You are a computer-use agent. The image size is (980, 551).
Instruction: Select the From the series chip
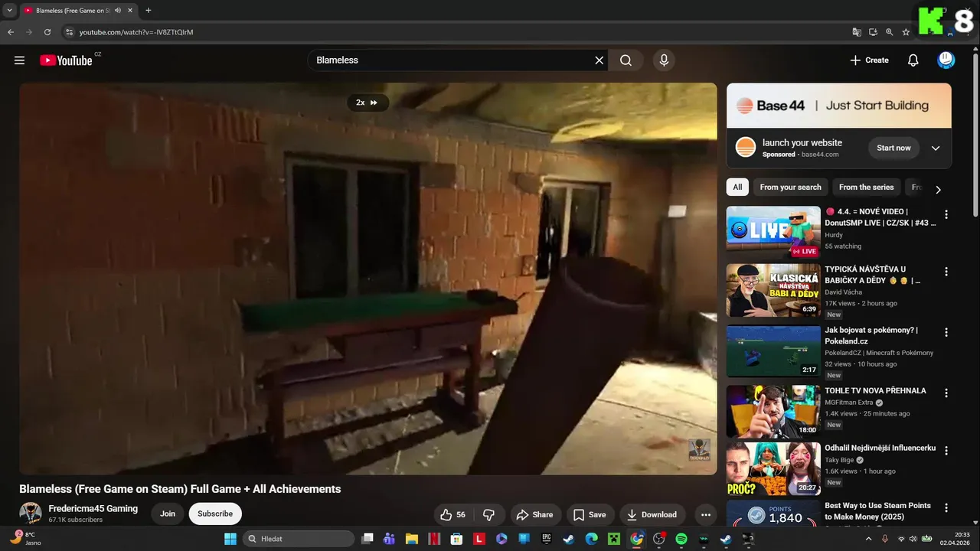(x=866, y=187)
